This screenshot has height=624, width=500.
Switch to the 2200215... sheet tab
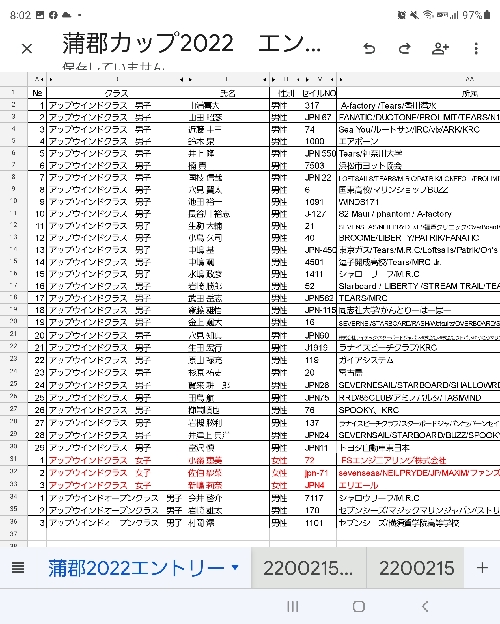(x=309, y=568)
